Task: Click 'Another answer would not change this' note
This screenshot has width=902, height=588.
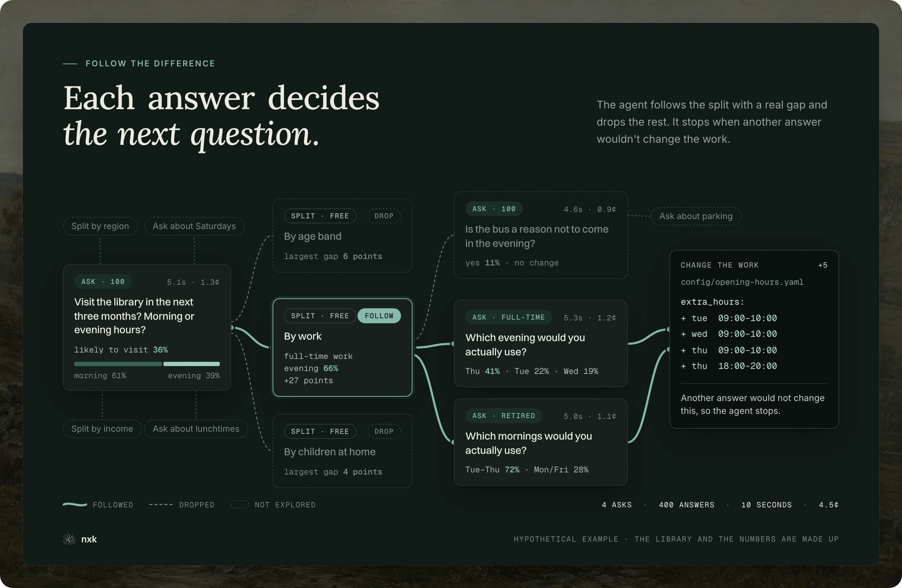Action: point(752,404)
